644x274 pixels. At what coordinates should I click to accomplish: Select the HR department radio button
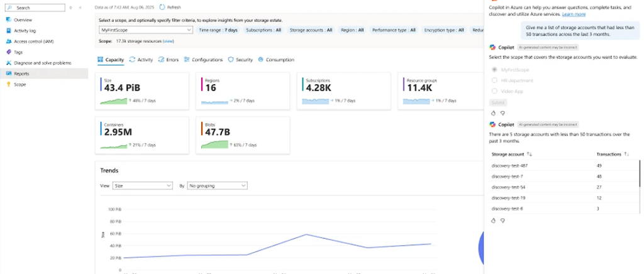(494, 80)
